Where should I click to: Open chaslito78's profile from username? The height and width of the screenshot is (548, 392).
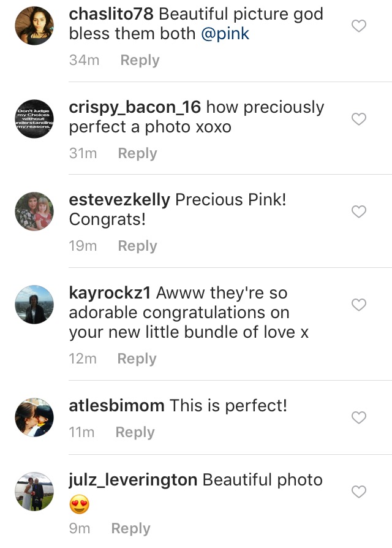point(111,14)
